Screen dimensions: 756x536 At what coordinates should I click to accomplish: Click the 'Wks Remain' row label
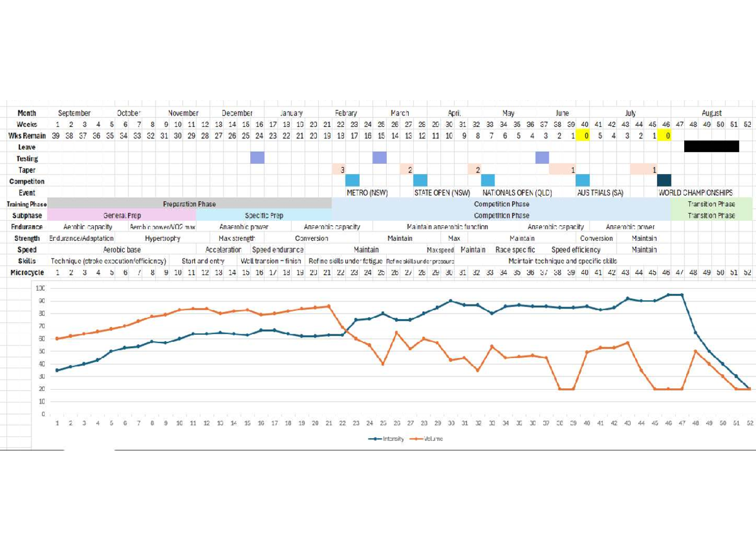(x=26, y=136)
